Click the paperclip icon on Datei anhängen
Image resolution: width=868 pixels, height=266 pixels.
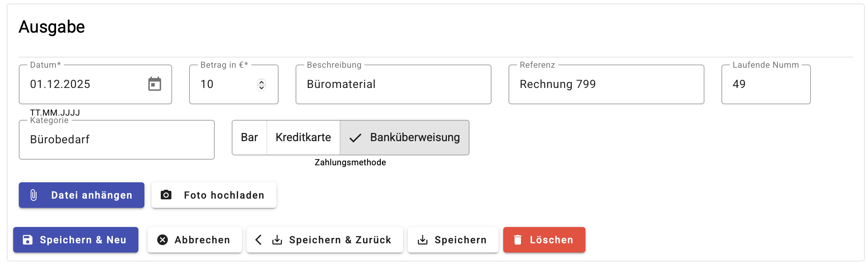[33, 195]
